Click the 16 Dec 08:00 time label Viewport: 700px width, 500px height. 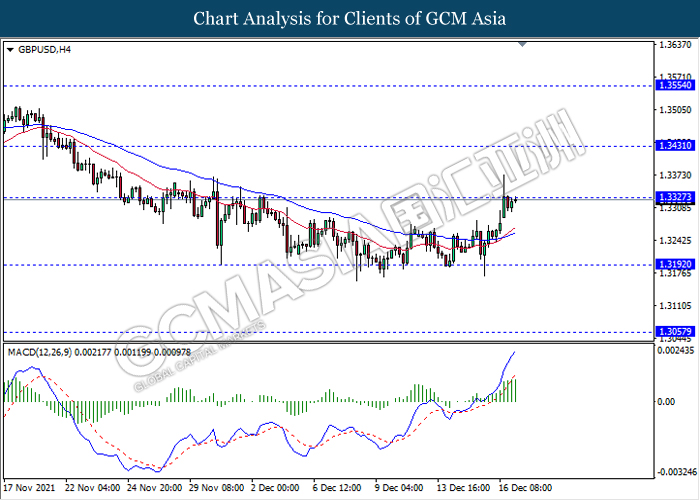coord(525,488)
